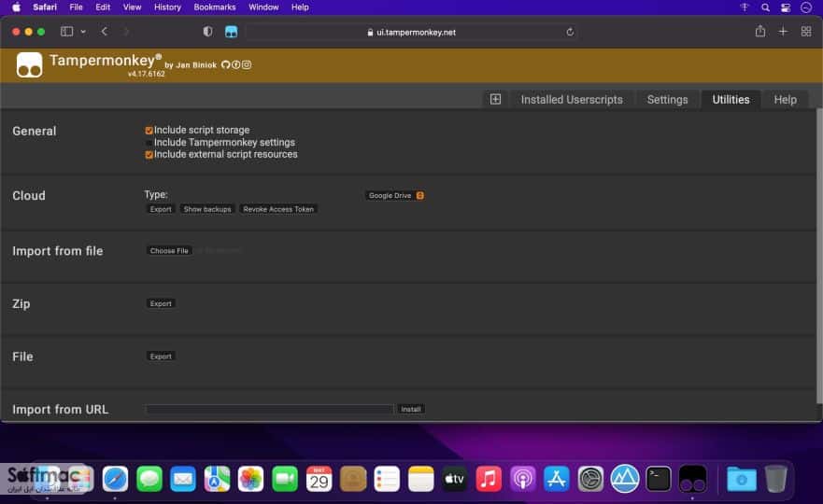
Task: Click the Cloud Export button
Action: 161,209
